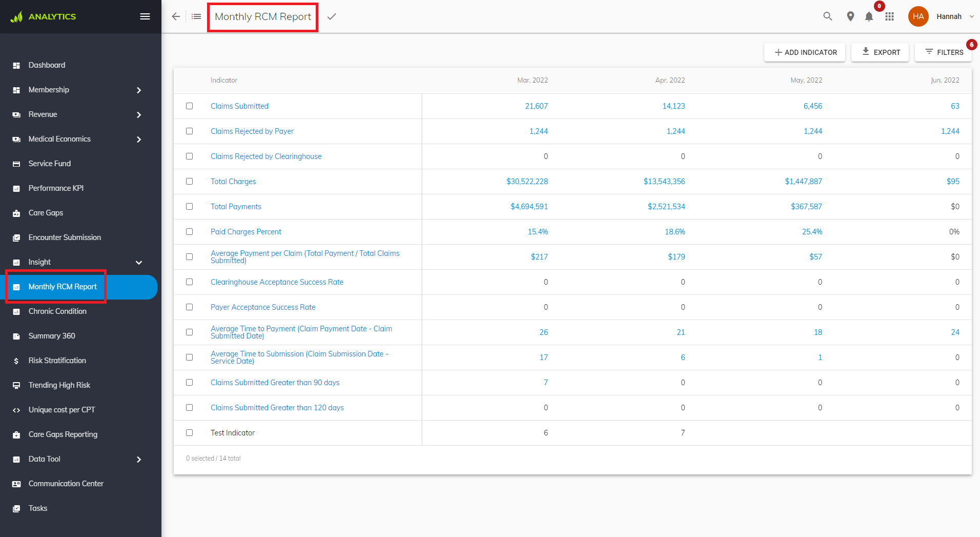Select the Total Payments row checkbox
The height and width of the screenshot is (537, 980).
pyautogui.click(x=190, y=207)
